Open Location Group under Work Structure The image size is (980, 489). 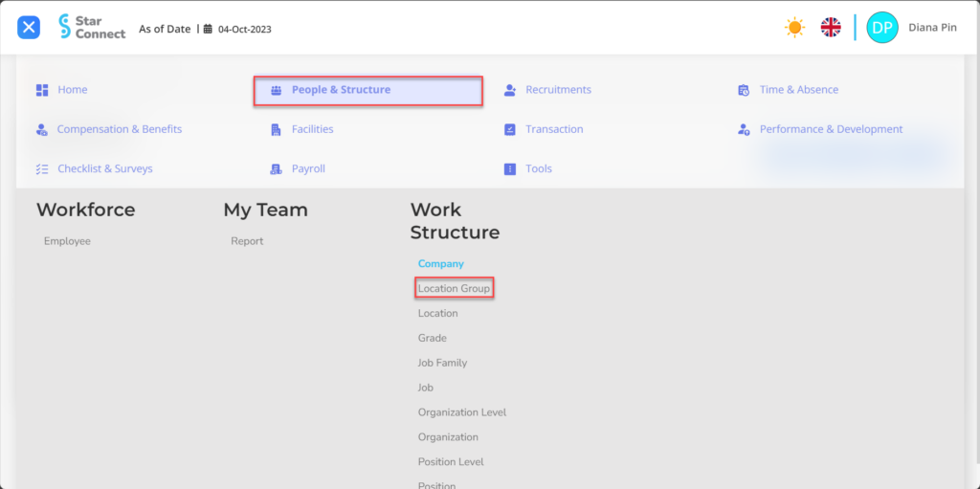tap(455, 288)
